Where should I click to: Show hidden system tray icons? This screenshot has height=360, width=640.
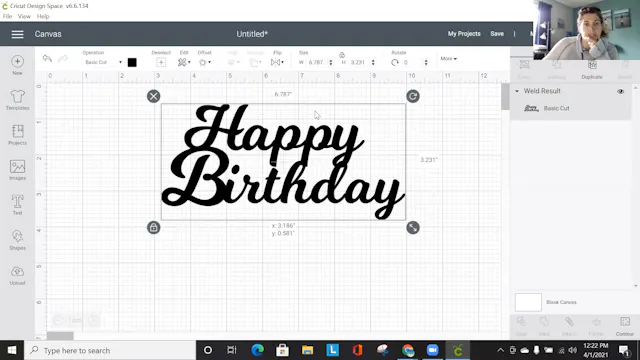(x=500, y=350)
